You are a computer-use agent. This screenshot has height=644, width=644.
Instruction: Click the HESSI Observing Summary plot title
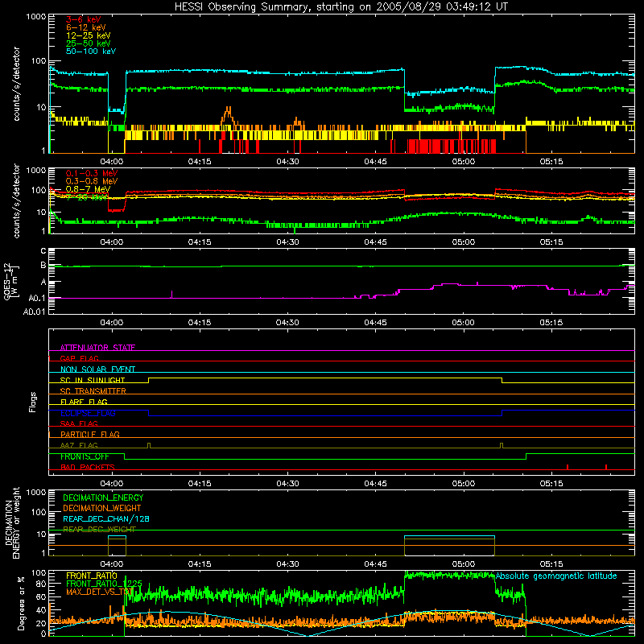[x=341, y=6]
